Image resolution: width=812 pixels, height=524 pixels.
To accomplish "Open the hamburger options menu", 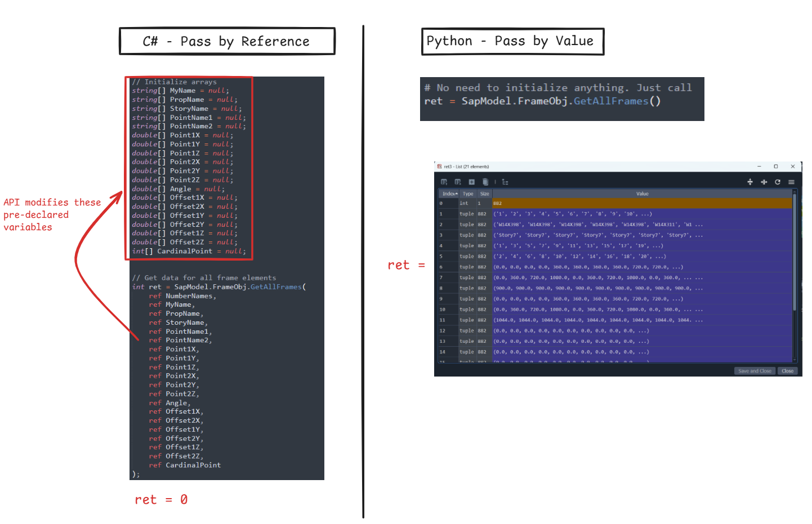I will [x=791, y=182].
